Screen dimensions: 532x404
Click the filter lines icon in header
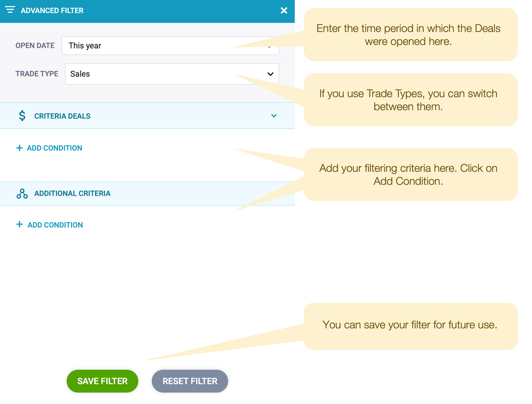coord(10,10)
